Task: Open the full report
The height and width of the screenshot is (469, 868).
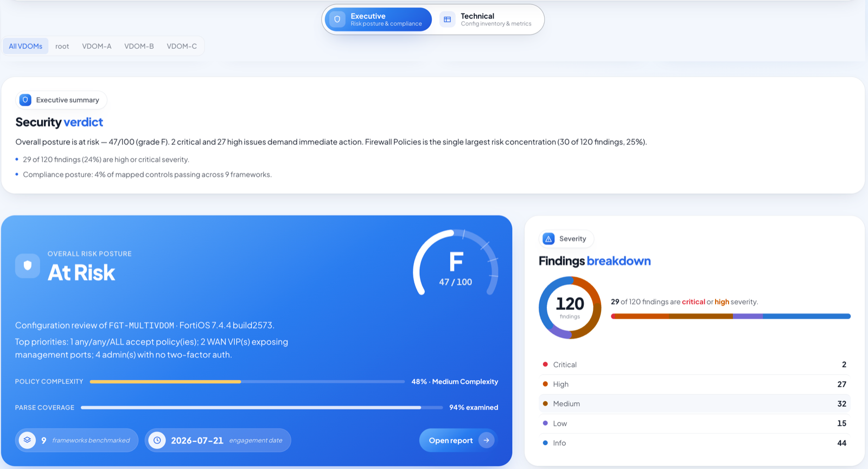Action: [457, 440]
